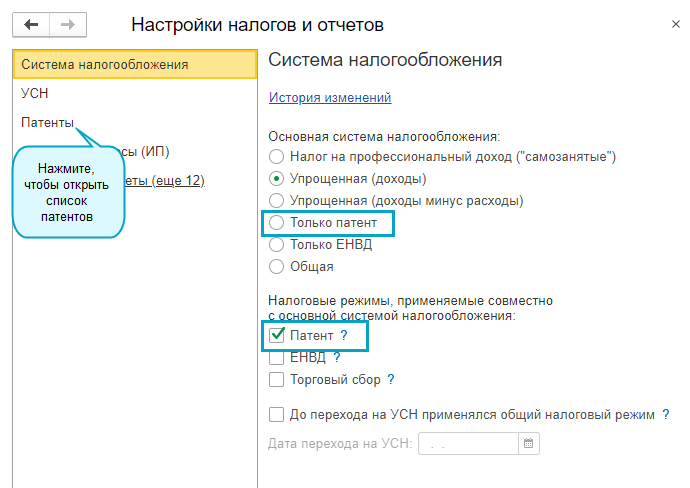Open the УСН section in sidebar

point(34,93)
